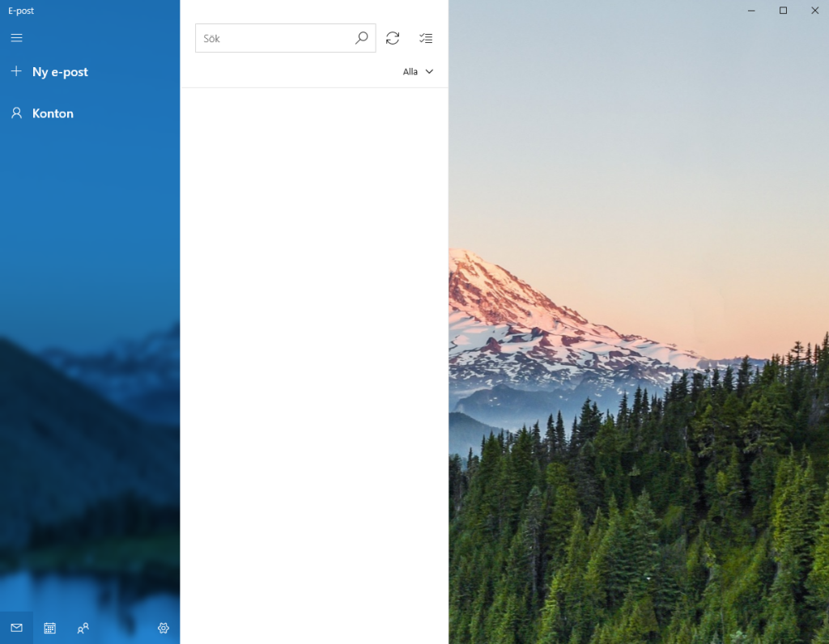Screen dimensions: 829x644
Task: Open the People contacts icon
Action: [83, 628]
